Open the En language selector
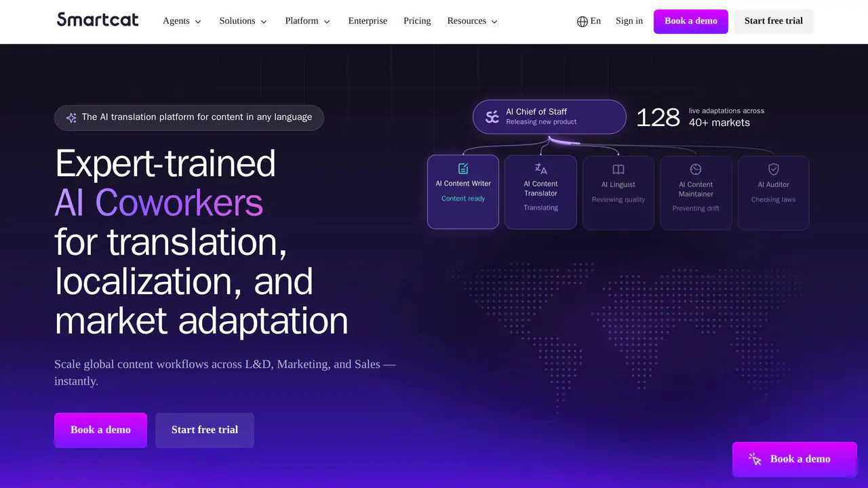868x488 pixels. coord(589,21)
